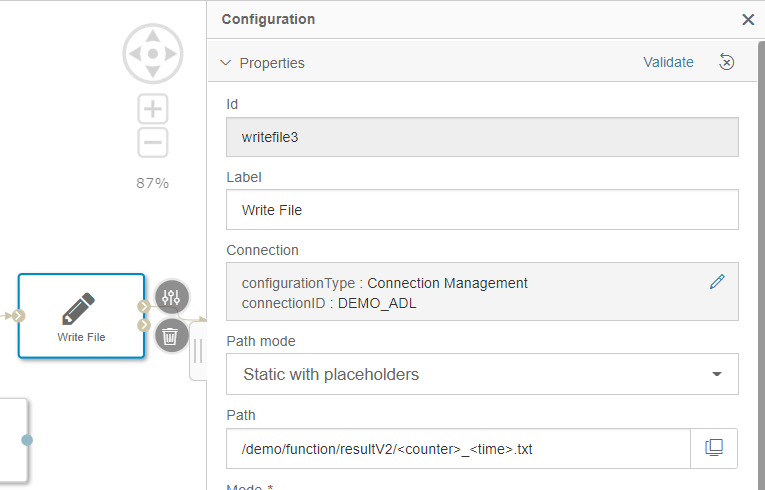The height and width of the screenshot is (490, 765).
Task: Edit connection with pencil icon
Action: tap(716, 282)
